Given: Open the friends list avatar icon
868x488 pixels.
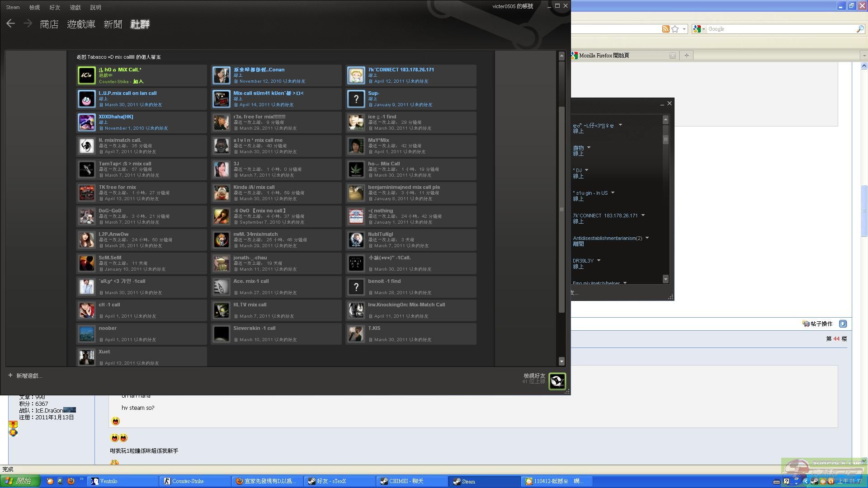Looking at the screenshot, I should coord(557,381).
